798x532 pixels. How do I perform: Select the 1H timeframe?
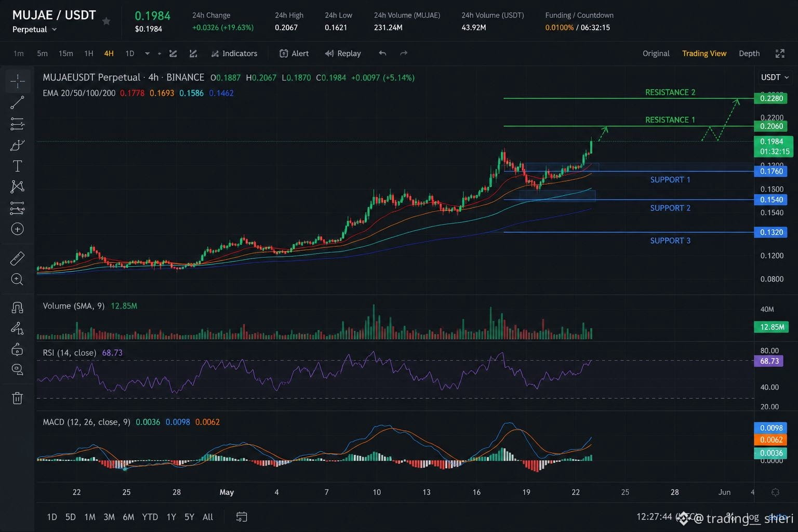coord(89,54)
